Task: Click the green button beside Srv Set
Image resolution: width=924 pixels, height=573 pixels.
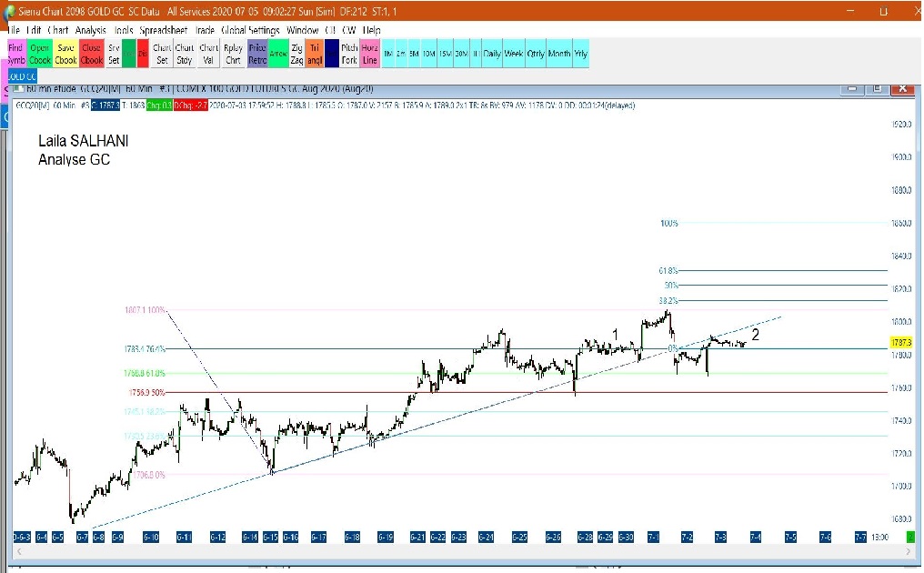Action: (129, 54)
